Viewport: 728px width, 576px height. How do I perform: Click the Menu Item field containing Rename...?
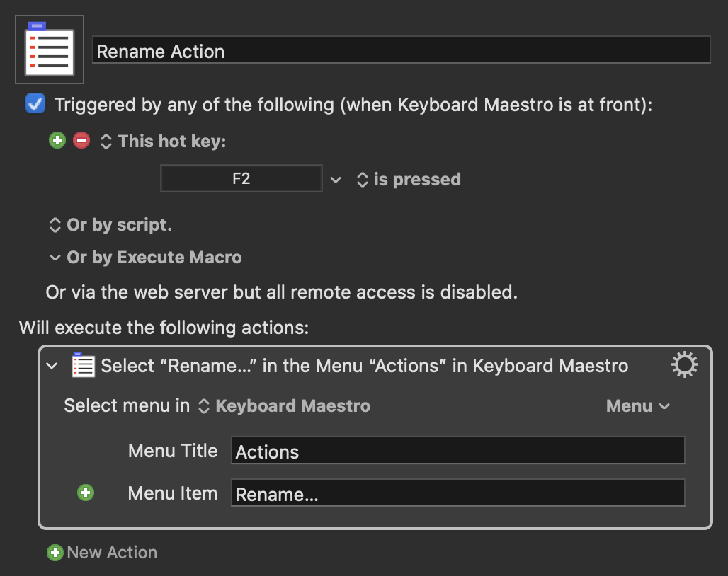click(x=457, y=493)
